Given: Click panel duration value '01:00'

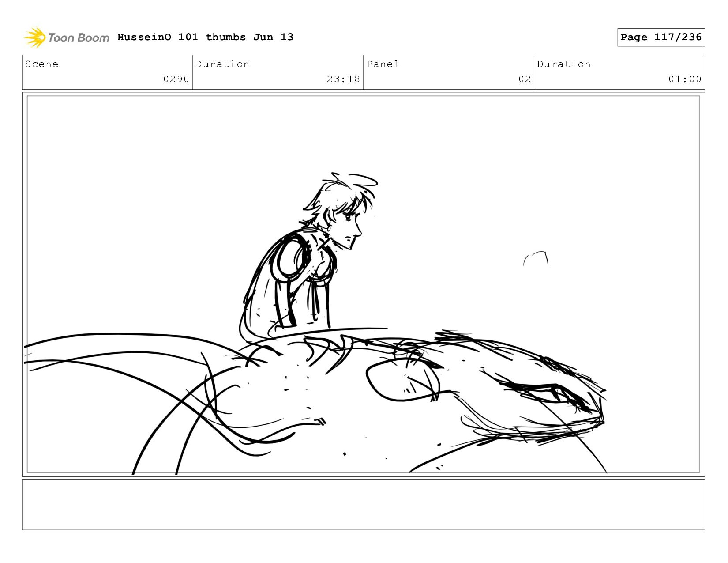Looking at the screenshot, I should tap(685, 79).
